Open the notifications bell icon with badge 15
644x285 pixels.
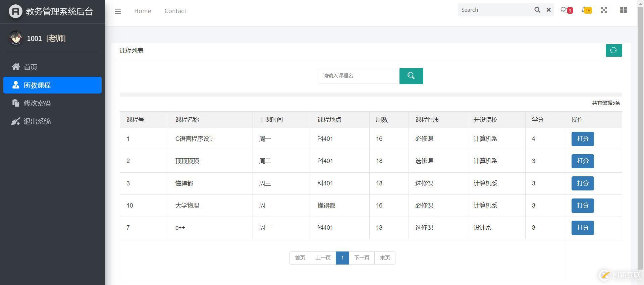pos(586,10)
